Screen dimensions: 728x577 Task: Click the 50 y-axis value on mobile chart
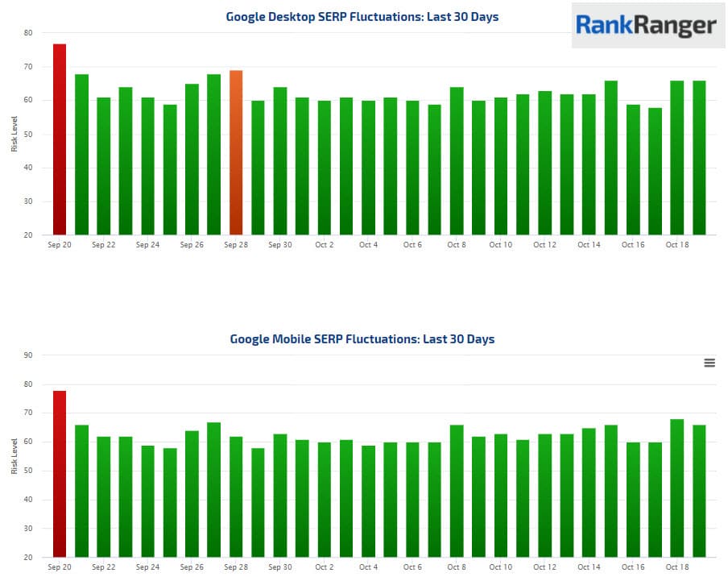click(28, 471)
